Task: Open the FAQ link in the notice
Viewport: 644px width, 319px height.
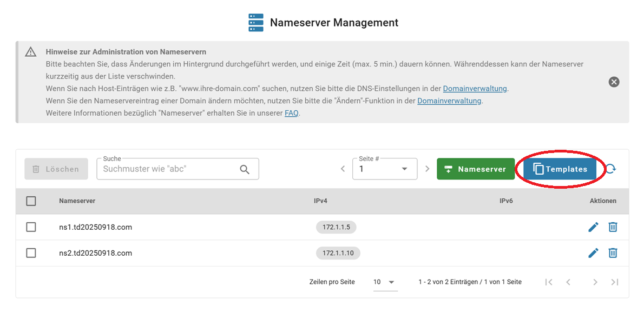Action: click(292, 113)
